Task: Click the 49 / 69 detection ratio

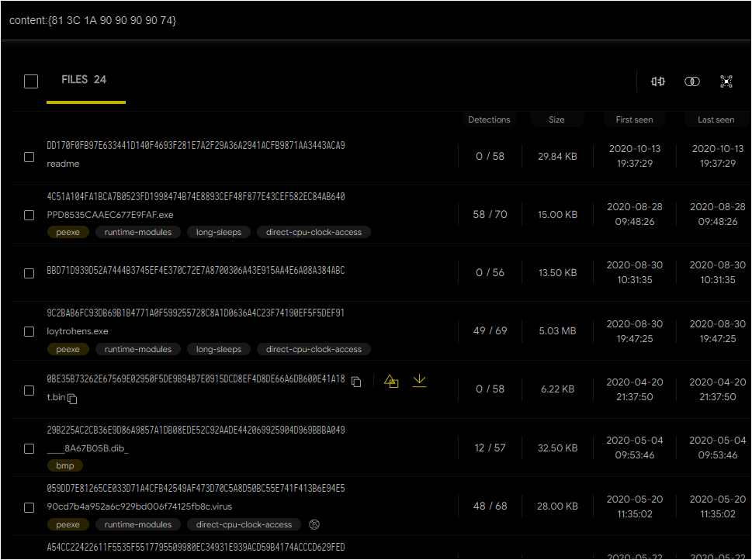Action: 490,331
